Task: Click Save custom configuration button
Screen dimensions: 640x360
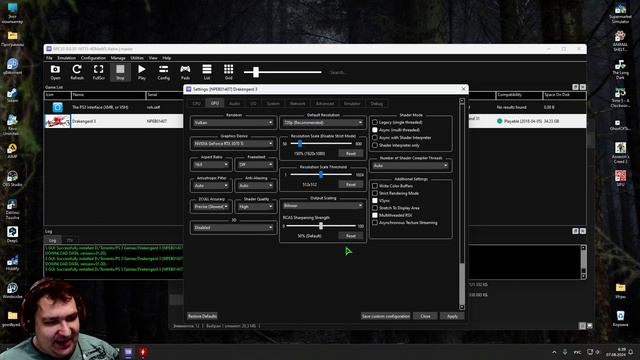Action: pyautogui.click(x=385, y=316)
